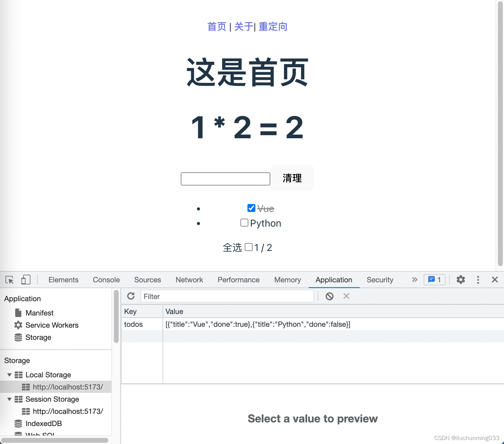Delete selected item using the X icon

pyautogui.click(x=346, y=296)
